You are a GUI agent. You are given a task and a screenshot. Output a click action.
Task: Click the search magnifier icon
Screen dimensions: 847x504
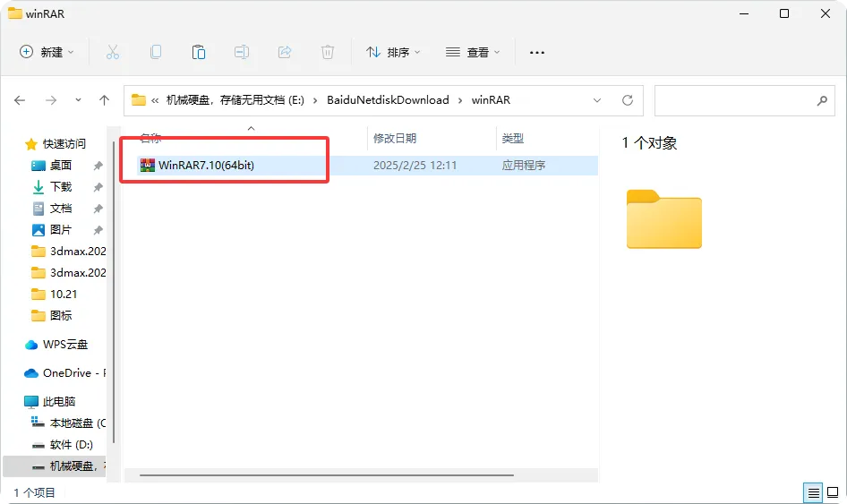point(822,100)
